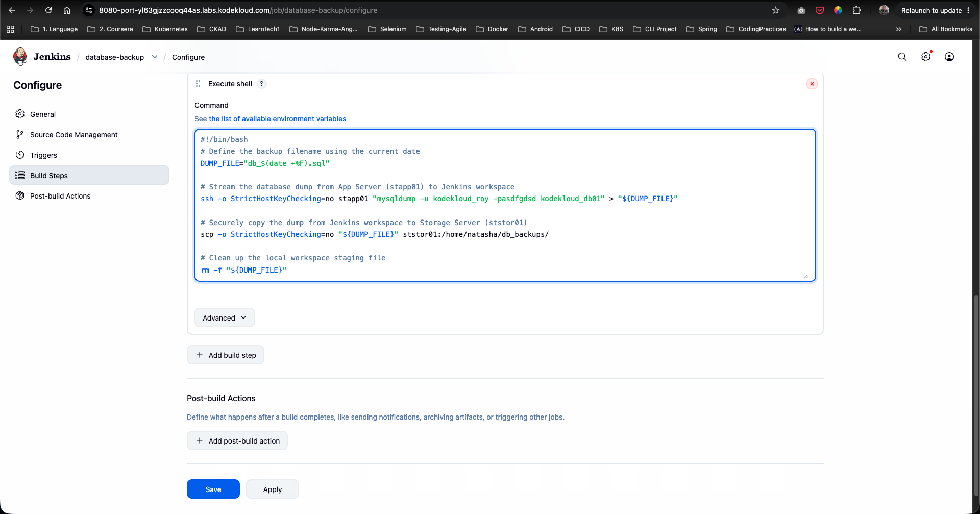The image size is (980, 514).
Task: Open Add post-build action menu
Action: (237, 441)
